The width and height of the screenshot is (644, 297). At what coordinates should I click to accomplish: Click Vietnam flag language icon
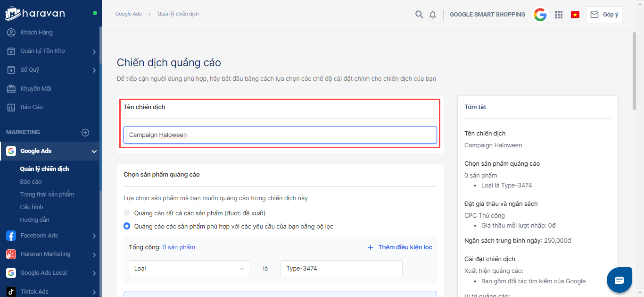(575, 15)
